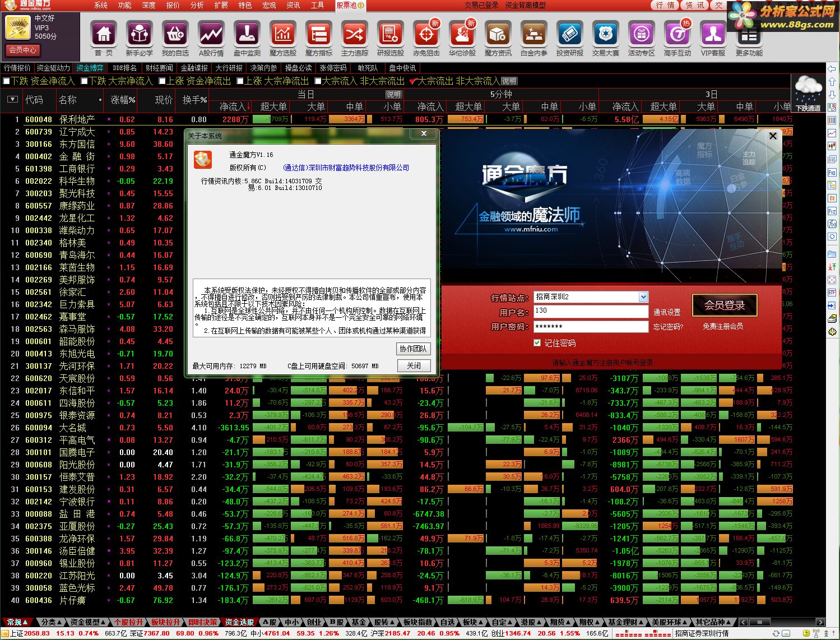This screenshot has width=840, height=640.
Task: Open the 投资研报 report icon
Action: [570, 35]
